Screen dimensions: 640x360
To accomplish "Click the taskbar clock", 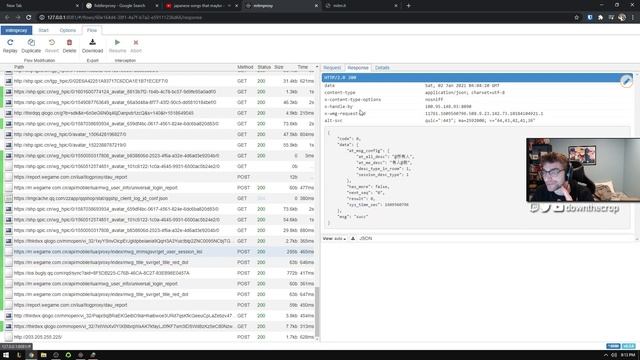I will tap(628, 355).
